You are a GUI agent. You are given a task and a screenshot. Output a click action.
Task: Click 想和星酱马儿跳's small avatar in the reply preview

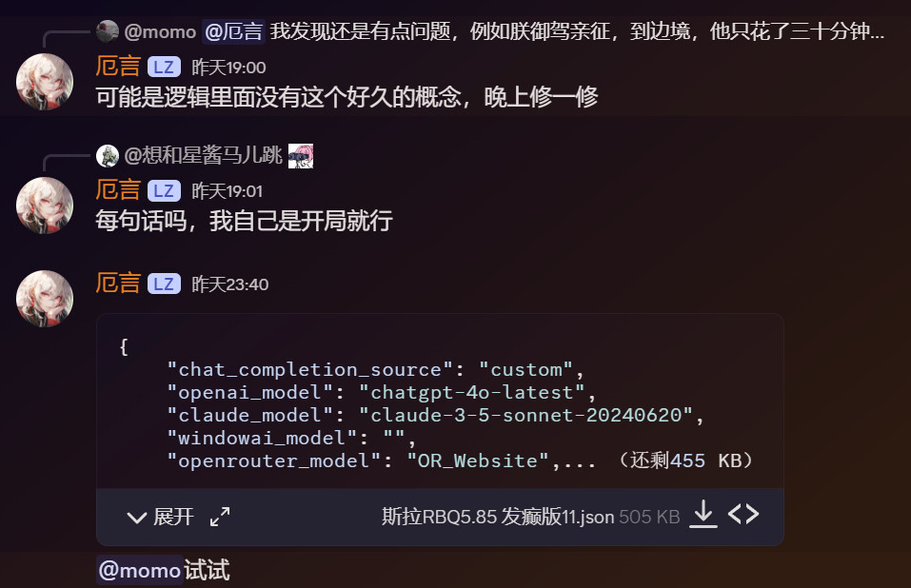[108, 155]
